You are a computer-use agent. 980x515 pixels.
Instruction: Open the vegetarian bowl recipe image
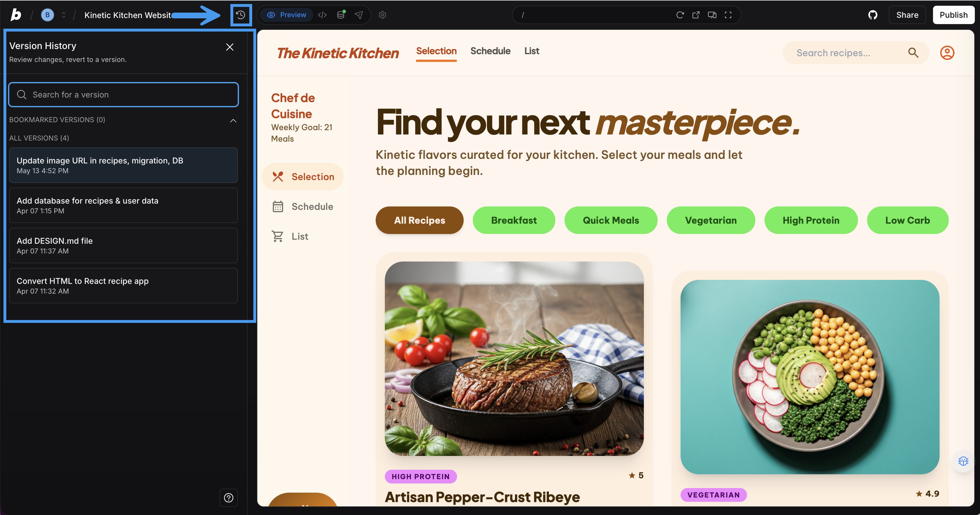[810, 377]
